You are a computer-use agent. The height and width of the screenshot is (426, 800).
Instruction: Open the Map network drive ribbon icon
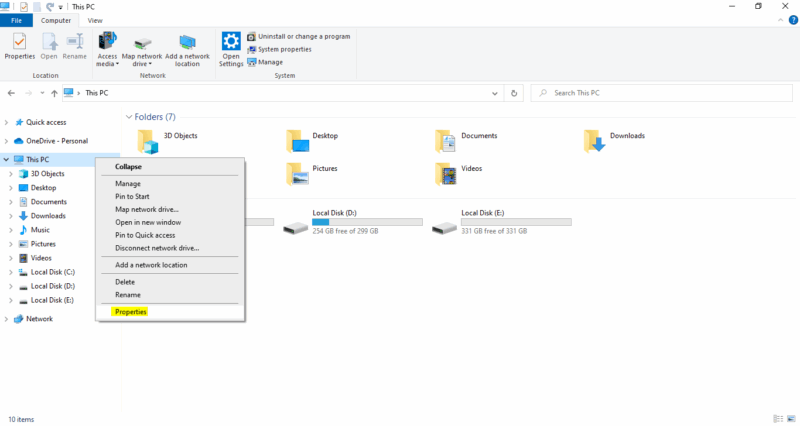pyautogui.click(x=142, y=47)
